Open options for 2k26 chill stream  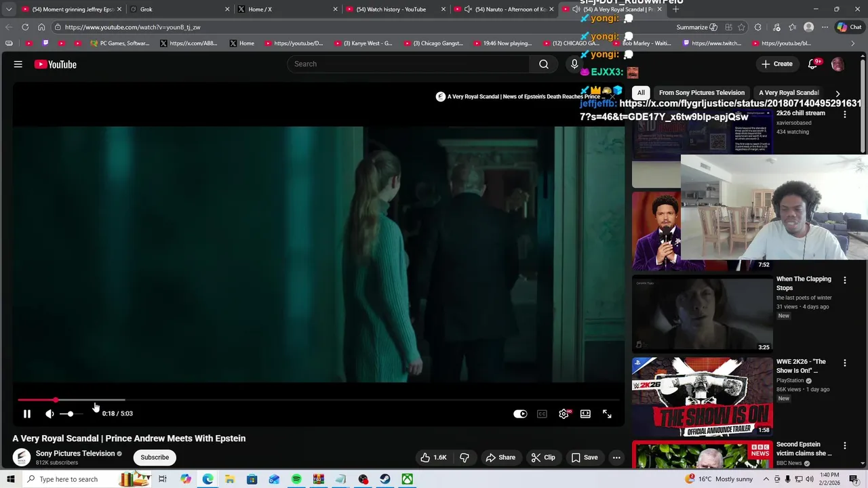click(x=845, y=115)
